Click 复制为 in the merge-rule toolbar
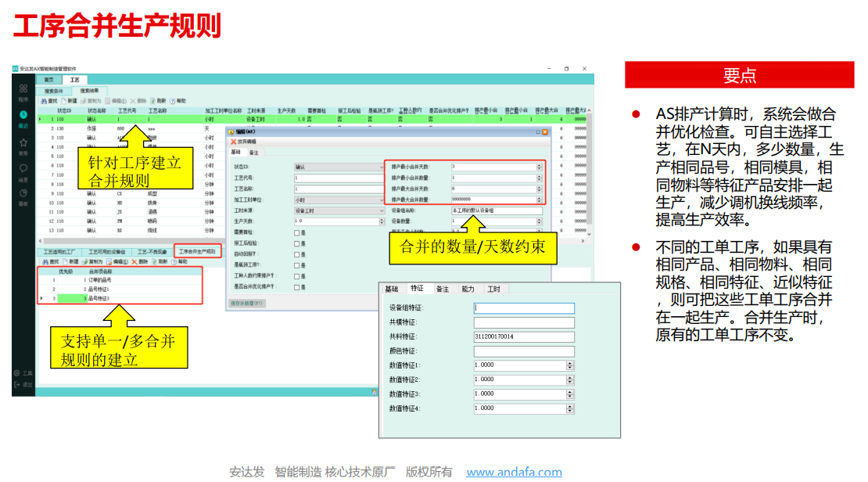 coord(92,261)
